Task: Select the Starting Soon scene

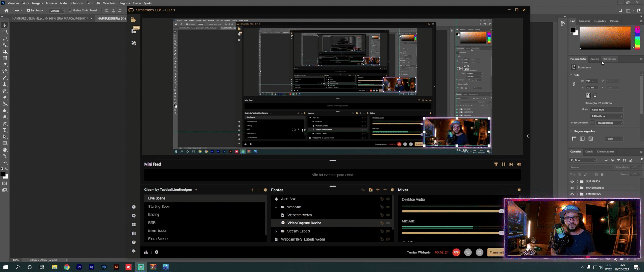Action: [x=159, y=207]
